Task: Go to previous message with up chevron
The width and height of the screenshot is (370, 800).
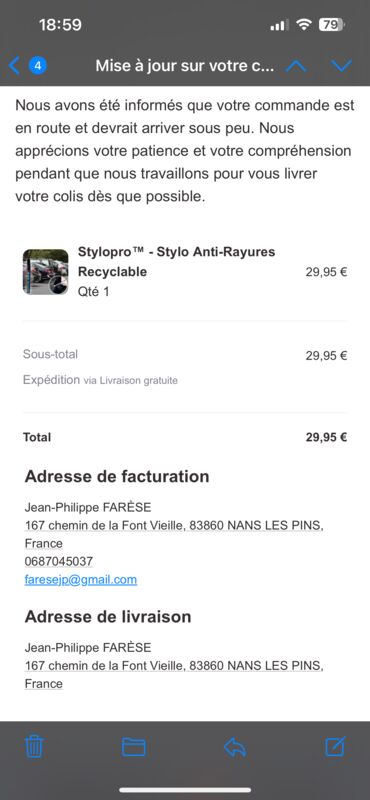Action: [296, 66]
